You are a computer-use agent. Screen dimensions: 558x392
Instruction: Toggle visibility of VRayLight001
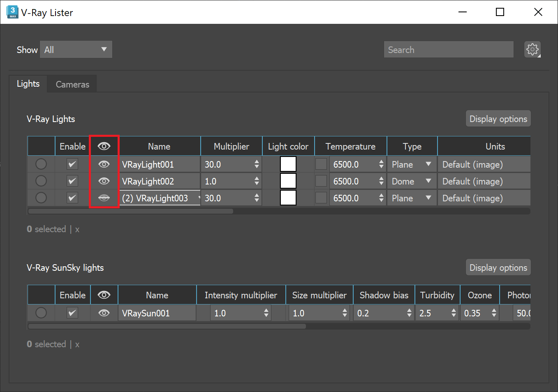point(104,164)
